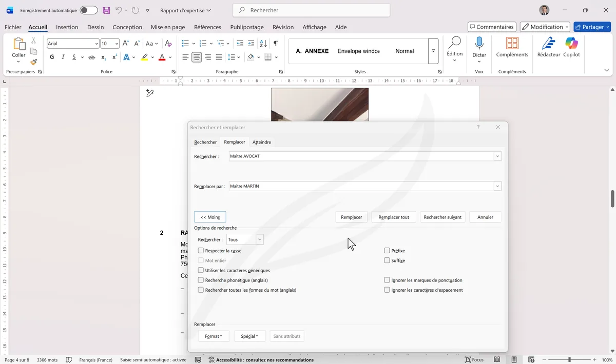Click the Rédacteur (Editor) icon

tap(548, 49)
